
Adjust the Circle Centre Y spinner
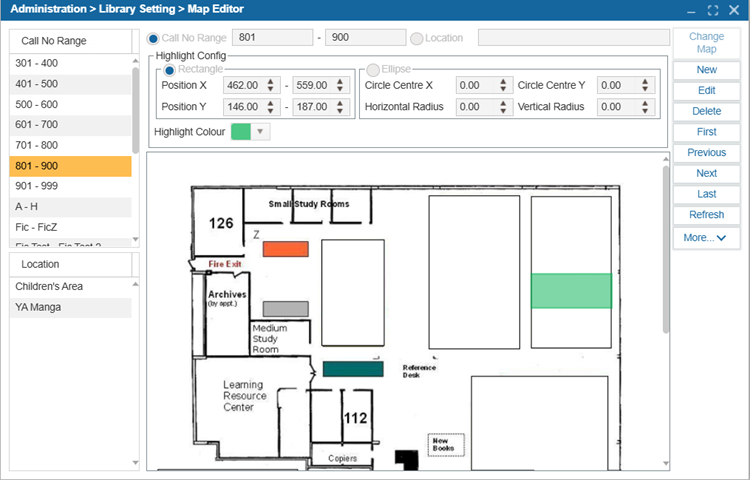coord(645,86)
